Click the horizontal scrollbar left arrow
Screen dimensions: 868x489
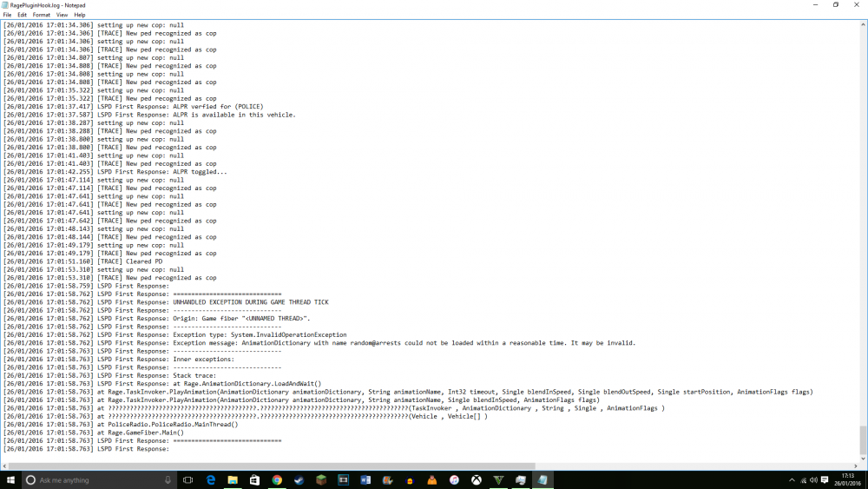tap(4, 466)
